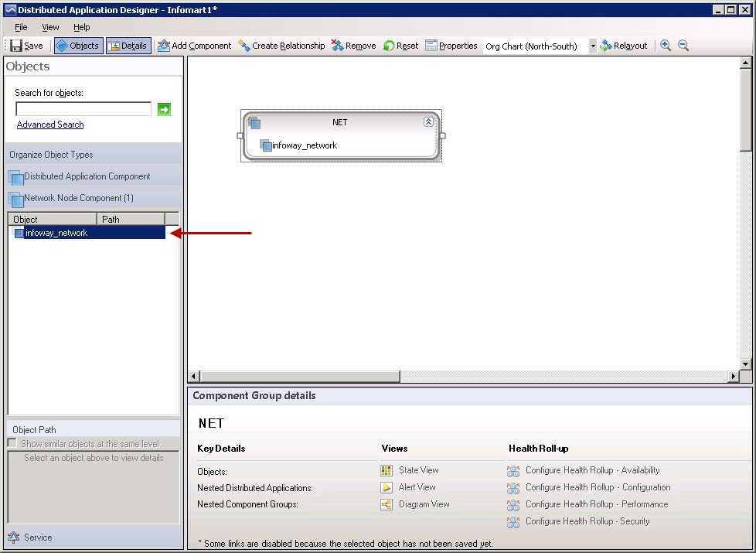Click the NET group icon
756x553 pixels.
(254, 123)
